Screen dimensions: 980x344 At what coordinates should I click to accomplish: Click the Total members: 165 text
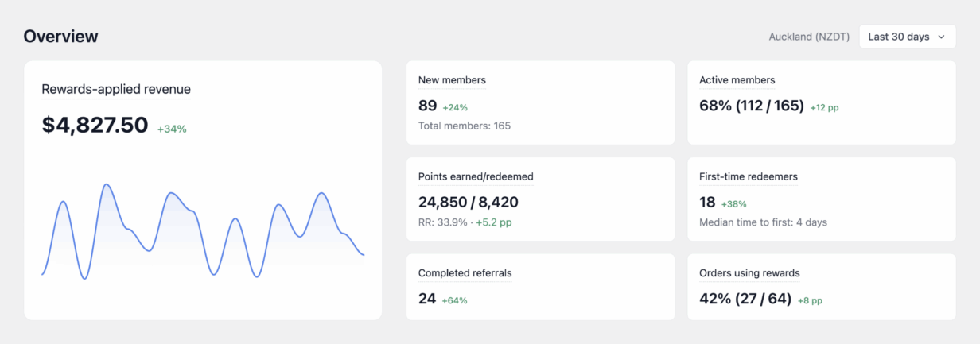point(465,126)
